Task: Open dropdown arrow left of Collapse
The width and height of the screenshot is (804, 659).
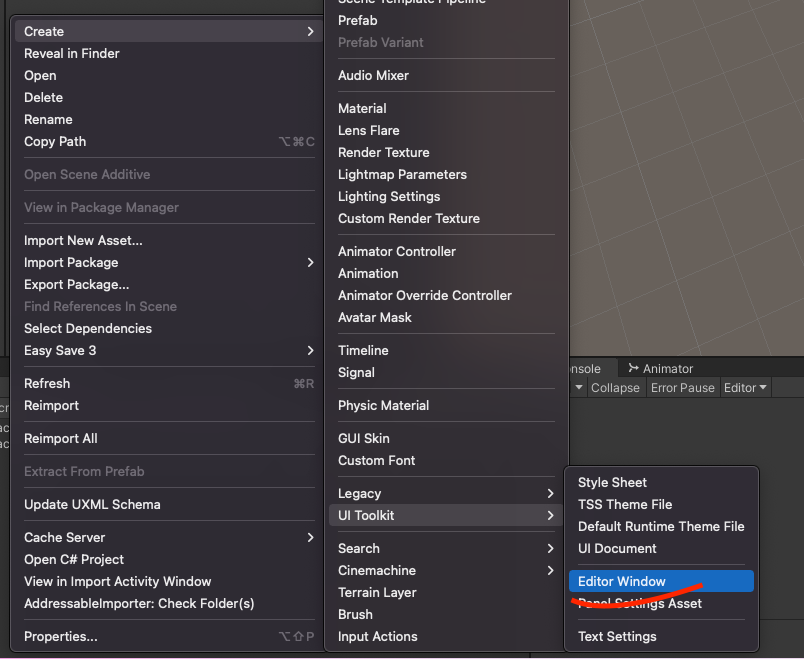Action: tap(579, 388)
